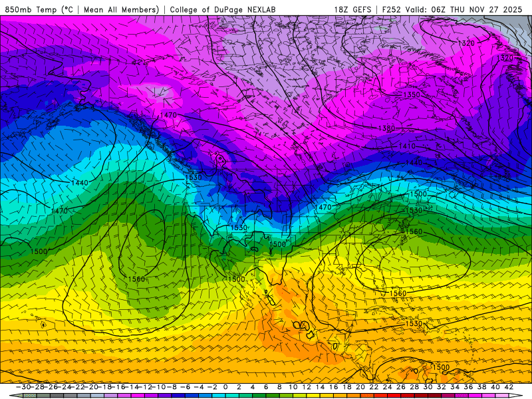Click the 'College of DuPage NEXLAB' header text
Screen dimensions: 532x399
coord(223,9)
